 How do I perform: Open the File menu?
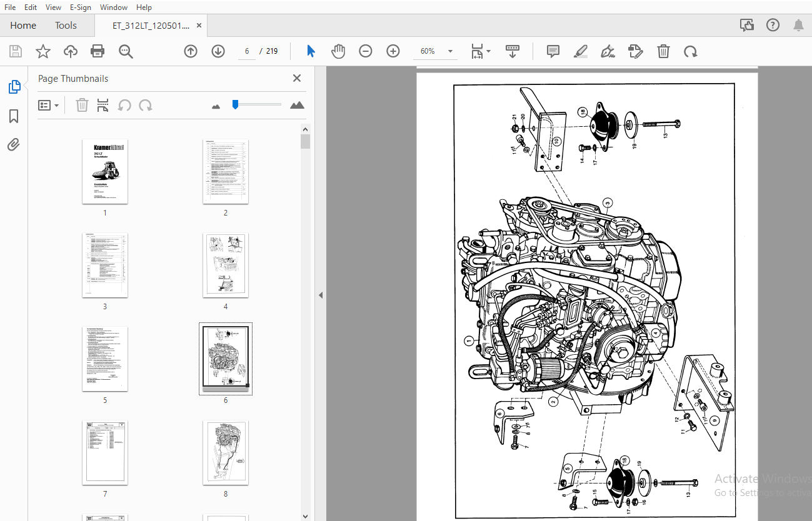click(x=10, y=7)
